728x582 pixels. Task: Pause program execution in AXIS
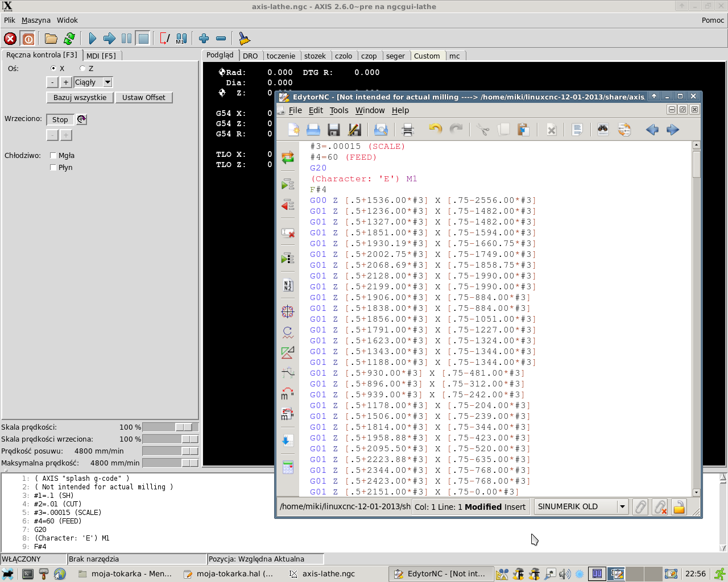[x=126, y=39]
